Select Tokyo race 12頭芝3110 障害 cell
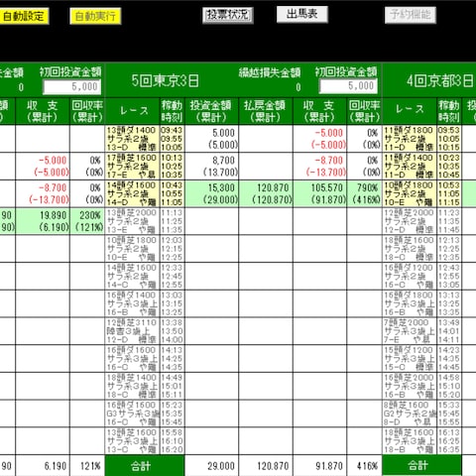The width and height of the screenshot is (476, 476). 132,330
